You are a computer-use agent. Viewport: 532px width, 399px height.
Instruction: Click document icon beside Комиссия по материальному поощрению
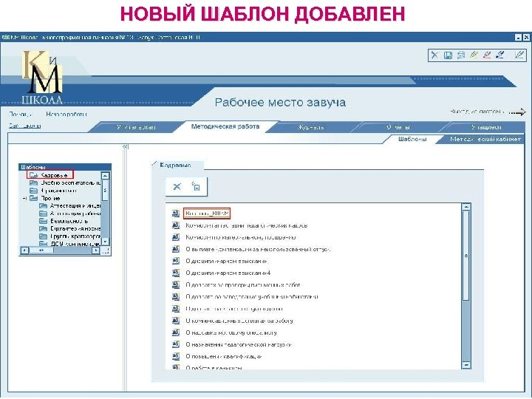(x=175, y=237)
